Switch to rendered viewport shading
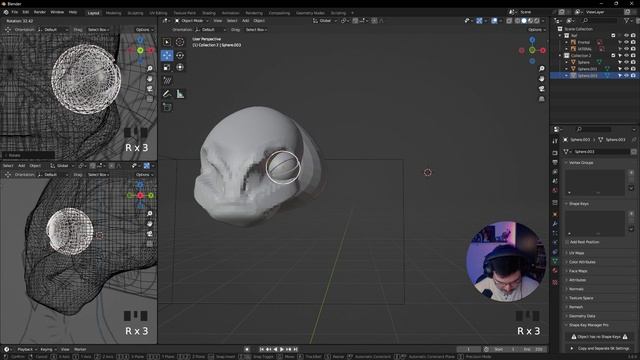 537,20
